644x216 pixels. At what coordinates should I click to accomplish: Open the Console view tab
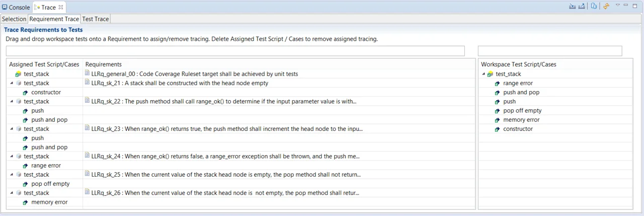(16, 7)
